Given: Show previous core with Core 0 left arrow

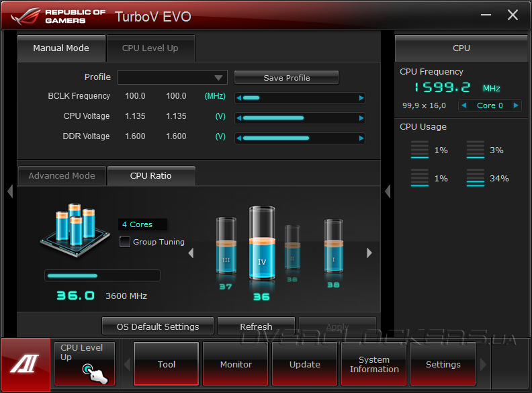Looking at the screenshot, I should click(x=463, y=105).
